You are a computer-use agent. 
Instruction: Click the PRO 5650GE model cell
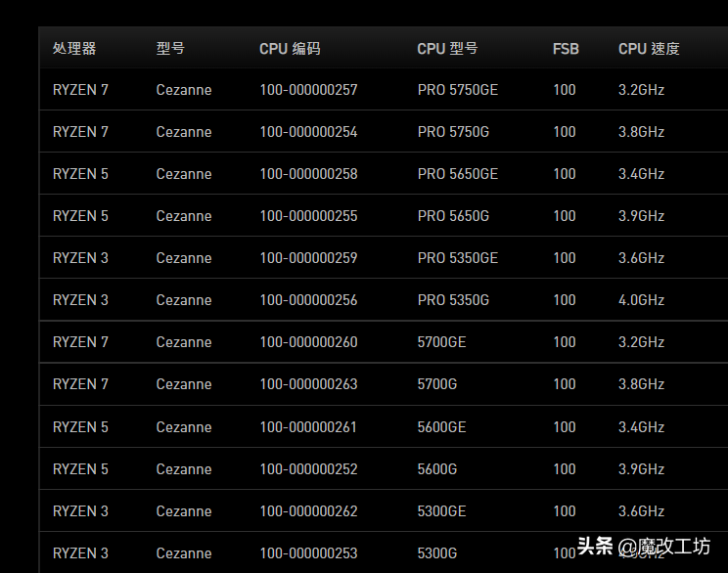click(x=458, y=174)
